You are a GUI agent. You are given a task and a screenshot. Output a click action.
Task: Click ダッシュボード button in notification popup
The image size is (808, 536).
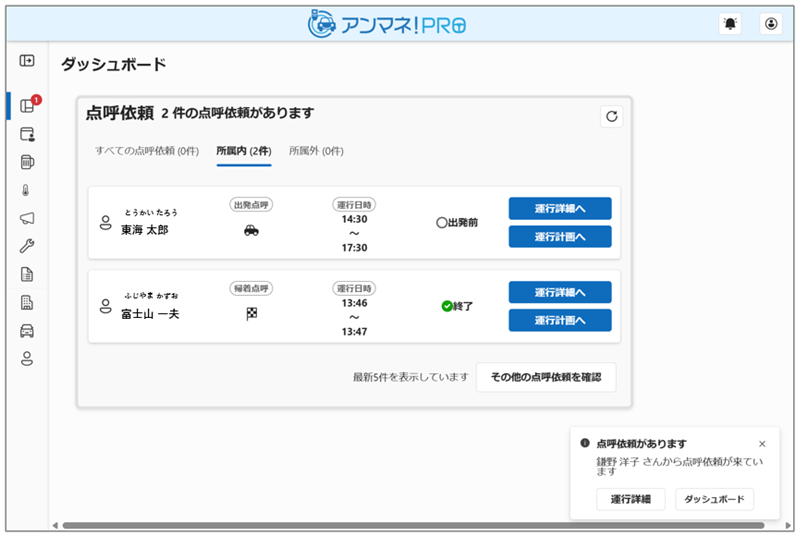pos(714,499)
